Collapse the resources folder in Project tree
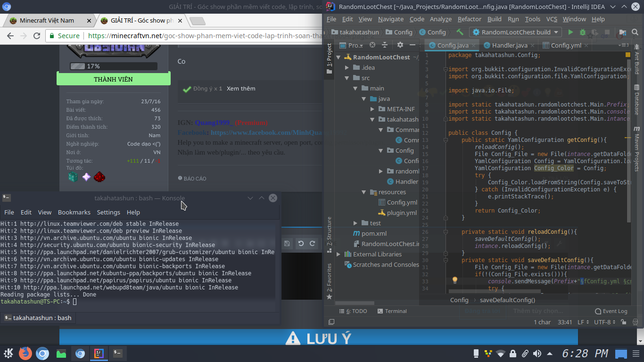The image size is (644, 362). 364,192
